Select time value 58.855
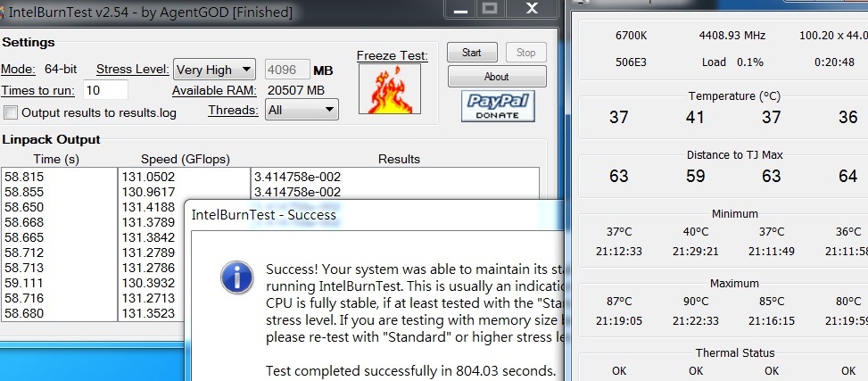868x381 pixels. pos(24,192)
